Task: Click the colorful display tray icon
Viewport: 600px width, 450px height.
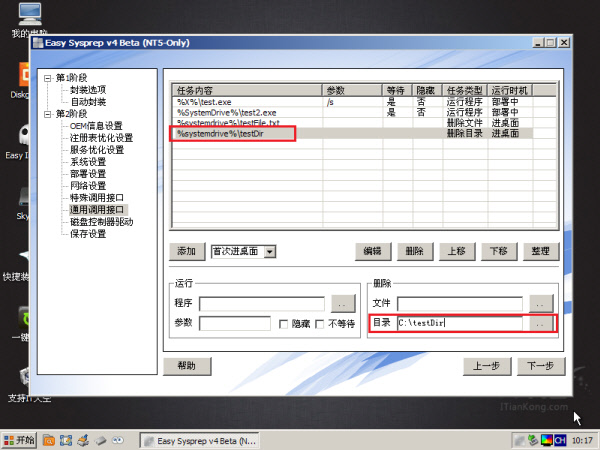Action: pos(546,440)
